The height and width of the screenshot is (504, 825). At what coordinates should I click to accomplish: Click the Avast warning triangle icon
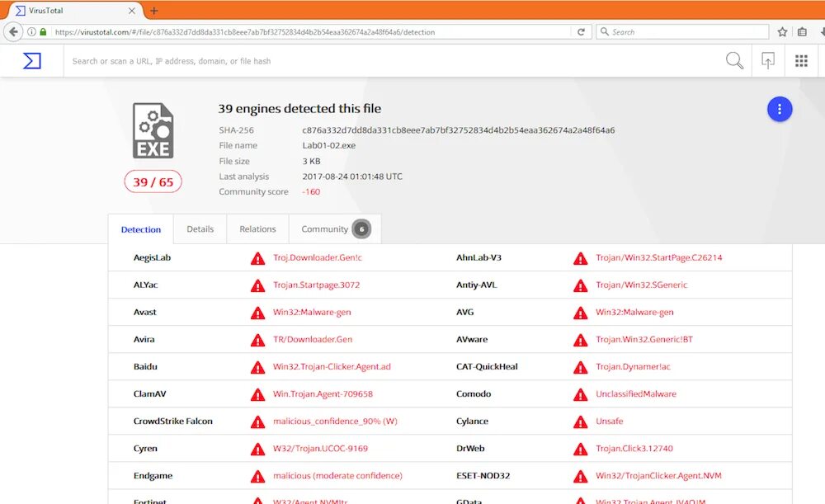coord(257,313)
